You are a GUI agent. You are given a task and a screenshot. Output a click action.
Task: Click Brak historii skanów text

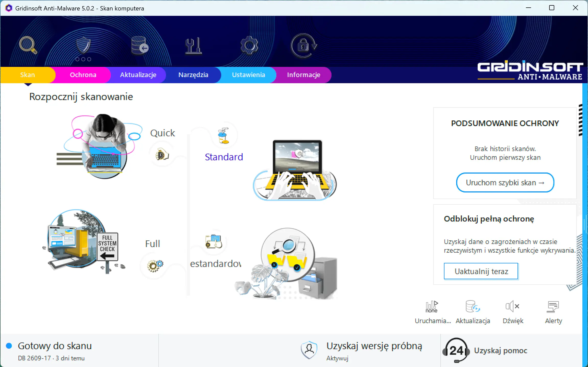pos(505,149)
